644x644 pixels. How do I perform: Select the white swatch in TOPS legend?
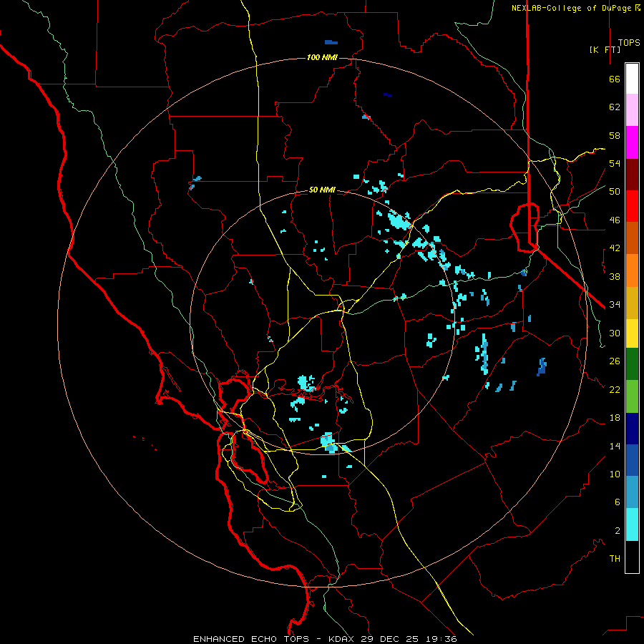[x=632, y=79]
